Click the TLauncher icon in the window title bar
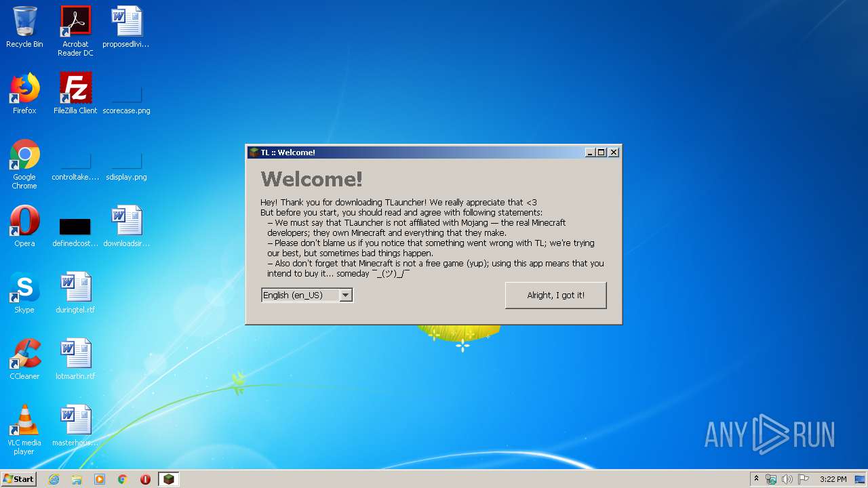This screenshot has width=868, height=488. click(x=254, y=152)
